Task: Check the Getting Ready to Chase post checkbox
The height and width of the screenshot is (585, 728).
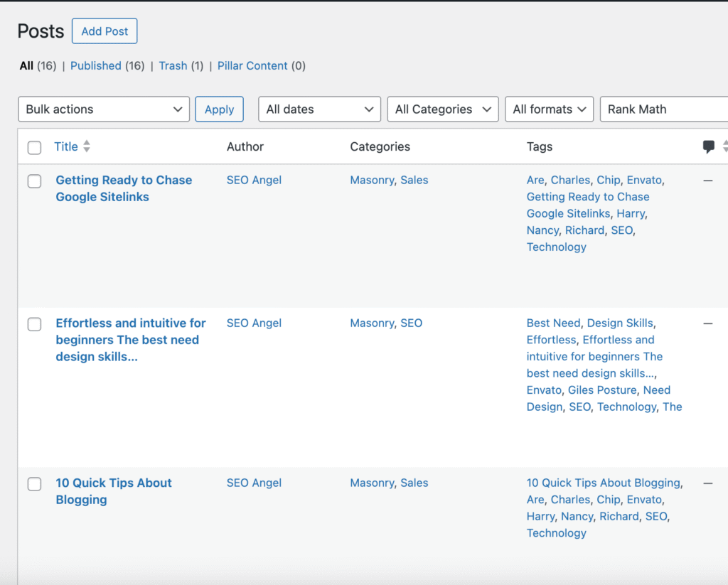Action: (x=34, y=181)
